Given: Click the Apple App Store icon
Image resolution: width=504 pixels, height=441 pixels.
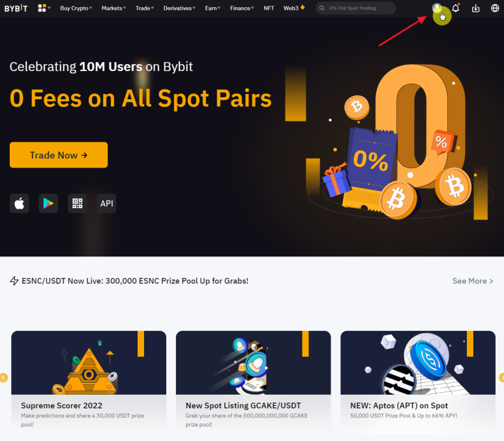Looking at the screenshot, I should tap(20, 204).
